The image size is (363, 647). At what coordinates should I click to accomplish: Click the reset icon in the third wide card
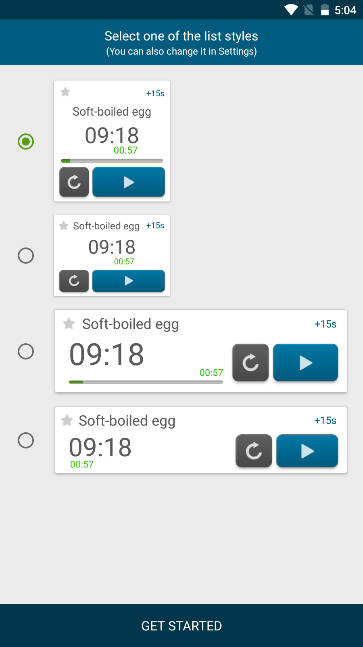250,363
